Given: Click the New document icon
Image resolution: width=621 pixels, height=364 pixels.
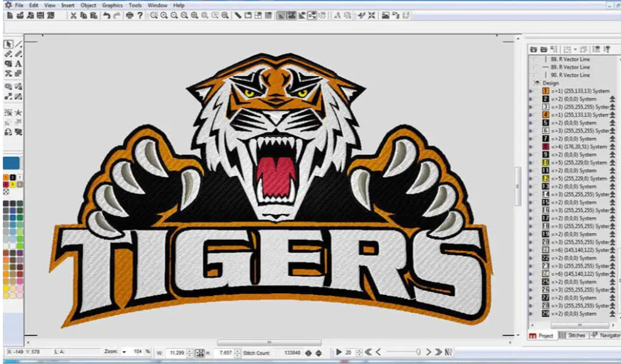Looking at the screenshot, I should tap(10, 16).
